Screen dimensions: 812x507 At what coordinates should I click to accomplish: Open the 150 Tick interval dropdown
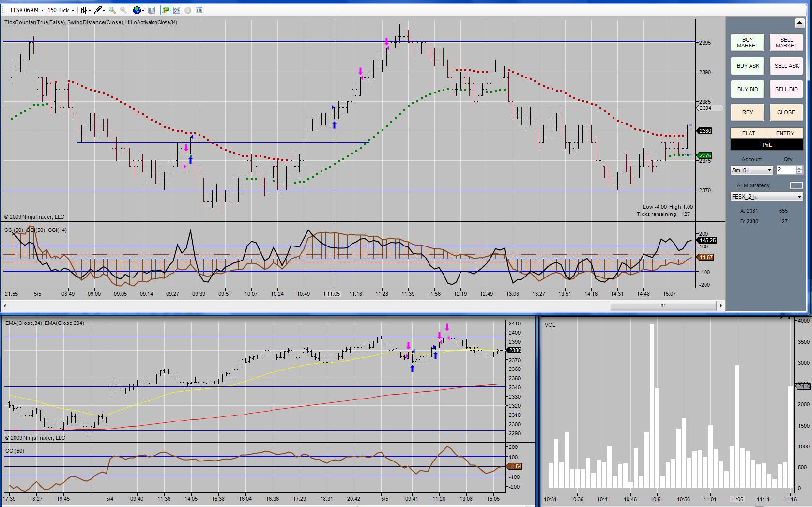point(61,10)
